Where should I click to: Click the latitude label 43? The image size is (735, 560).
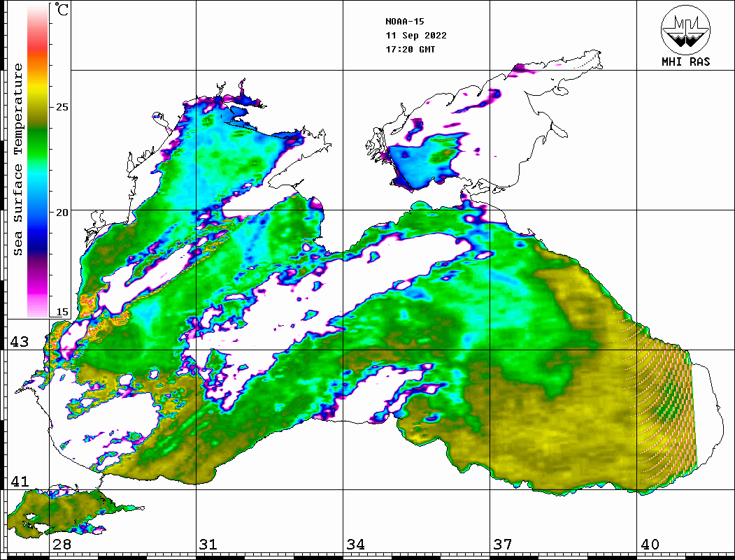coord(20,342)
